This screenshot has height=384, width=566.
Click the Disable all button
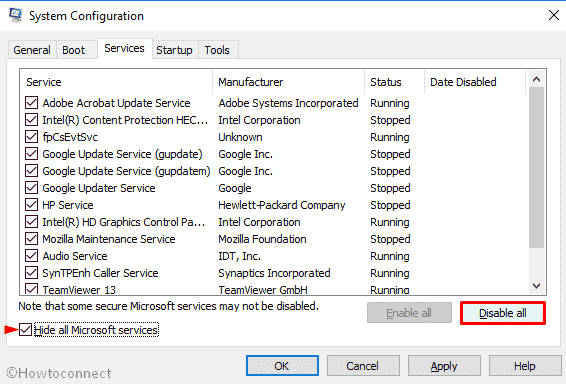[x=502, y=313]
